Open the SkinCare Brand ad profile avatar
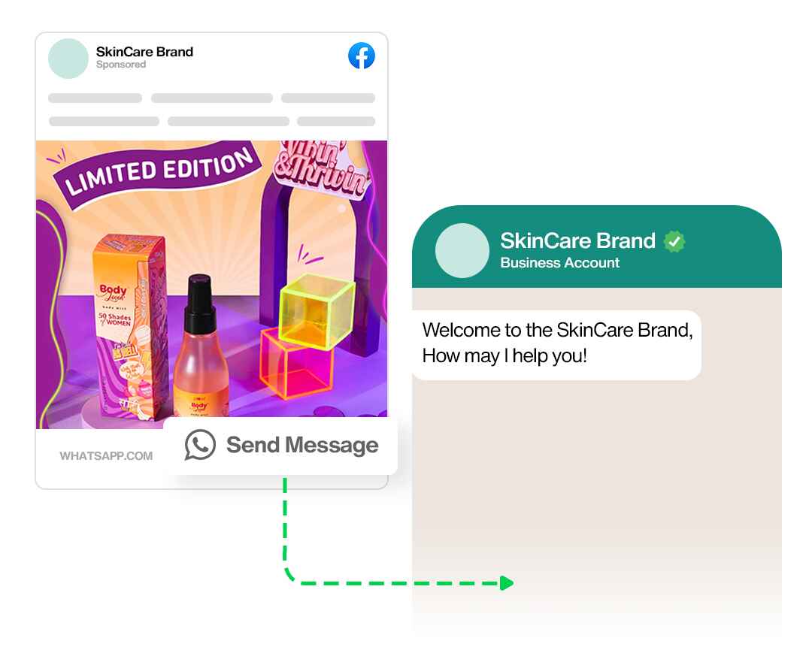812x665 pixels. (x=68, y=59)
